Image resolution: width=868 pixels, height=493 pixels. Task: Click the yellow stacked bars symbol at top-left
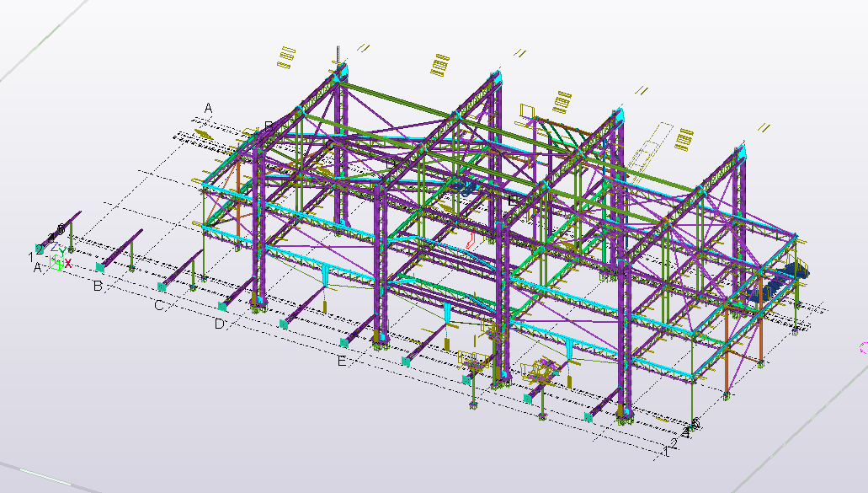point(286,56)
